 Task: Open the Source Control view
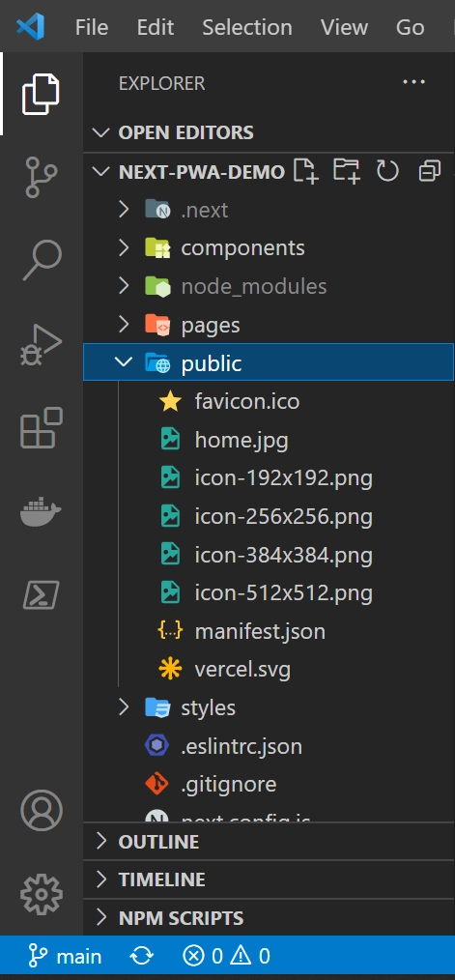click(x=42, y=176)
